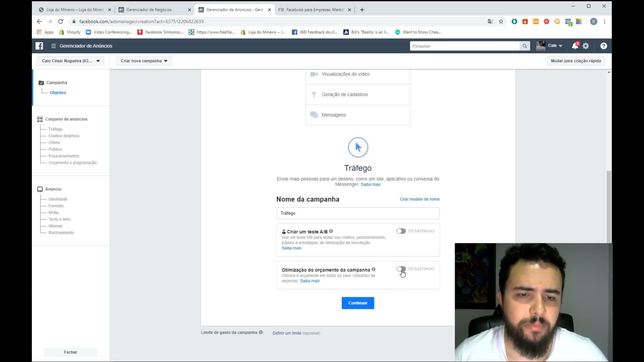
Task: Open the Criar nova campanha dropdown
Action: [x=144, y=61]
